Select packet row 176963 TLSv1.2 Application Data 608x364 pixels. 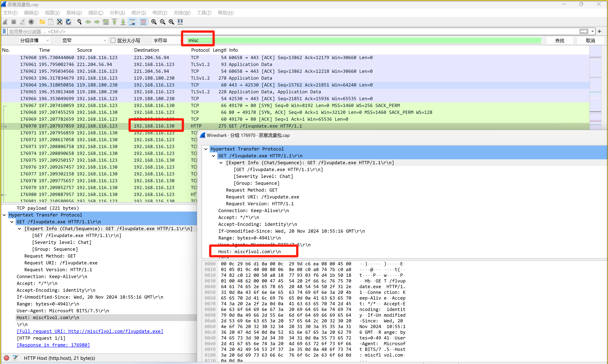click(x=295, y=78)
